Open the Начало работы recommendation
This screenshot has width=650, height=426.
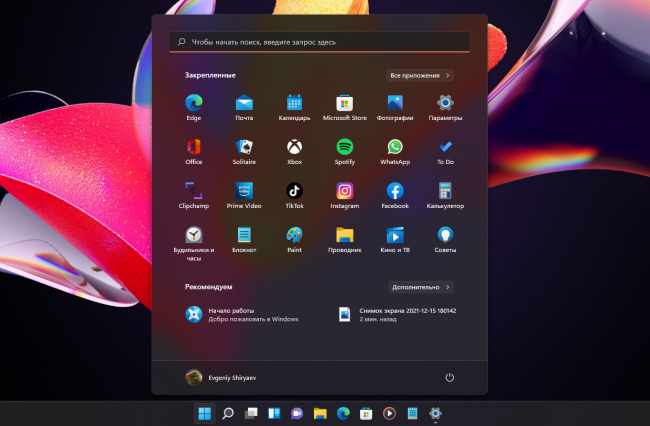pos(242,315)
